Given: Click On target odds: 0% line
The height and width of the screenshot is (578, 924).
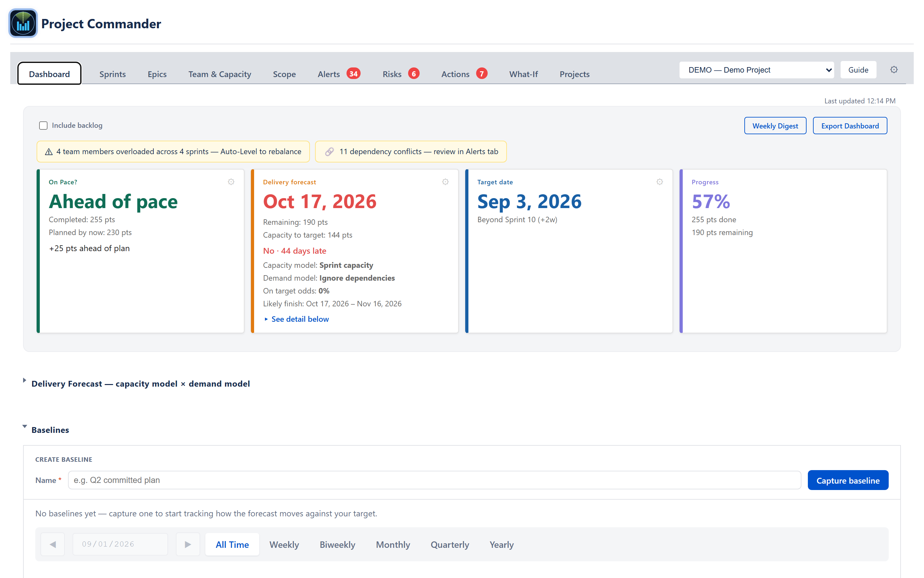Looking at the screenshot, I should 296,291.
